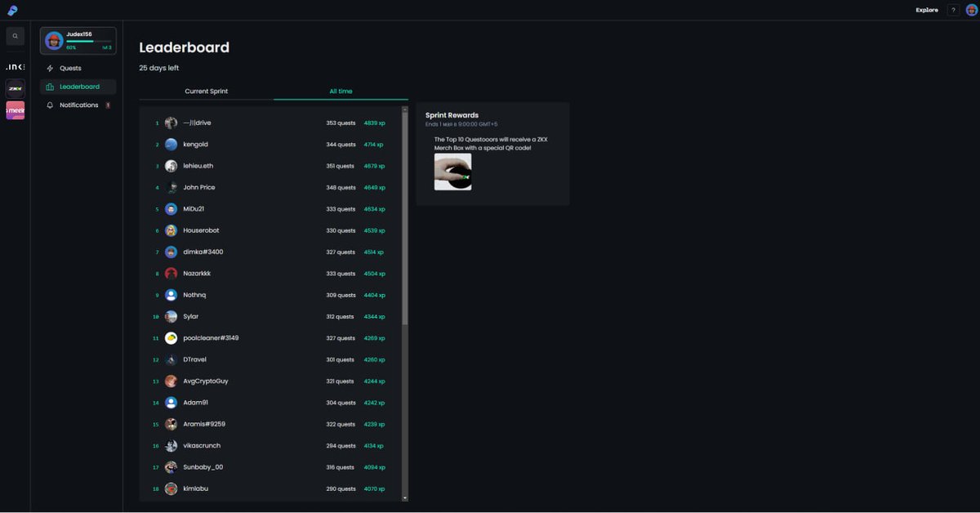Switch to the Current Sprint tab
The height and width of the screenshot is (513, 980).
(207, 91)
